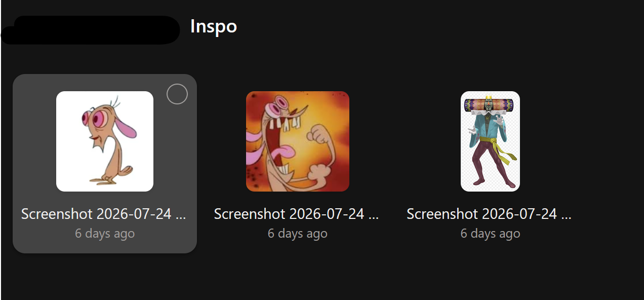Tick the selection circle on the first screenshot

pos(177,94)
